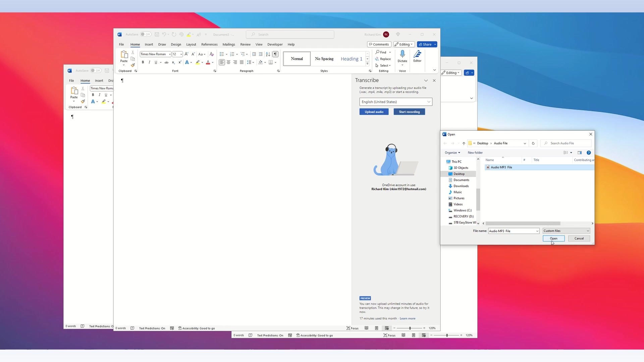Open the Editing mode dropdown in front window
The height and width of the screenshot is (362, 644).
tap(404, 44)
